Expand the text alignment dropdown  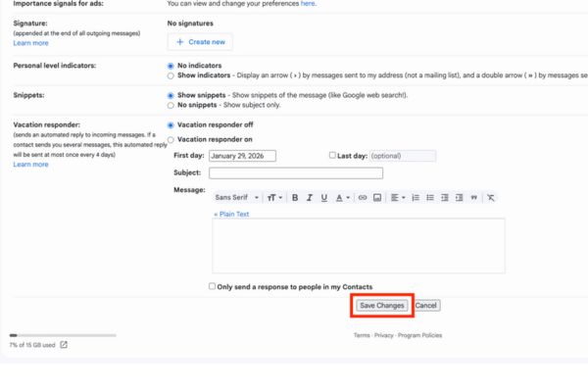tap(397, 197)
